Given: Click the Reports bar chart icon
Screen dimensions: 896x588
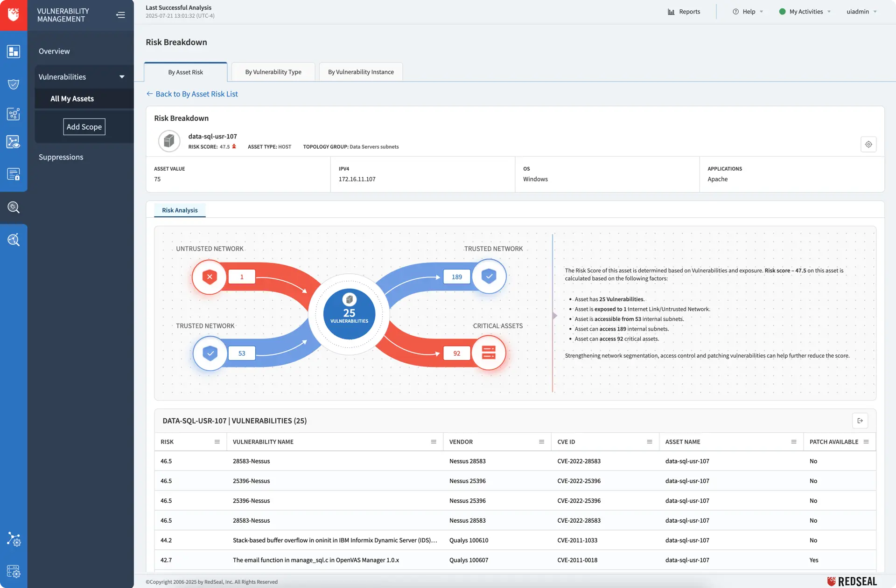Looking at the screenshot, I should [671, 12].
